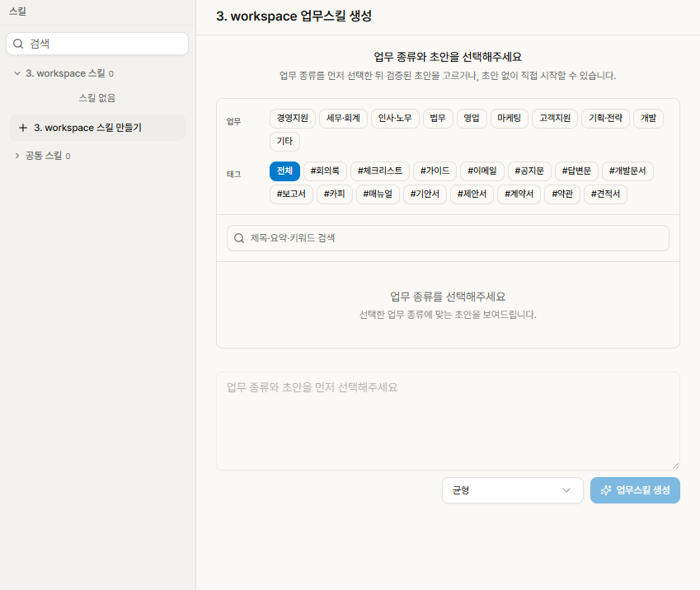
Task: Click the plus icon for 스킬 만들기
Action: coord(23,128)
